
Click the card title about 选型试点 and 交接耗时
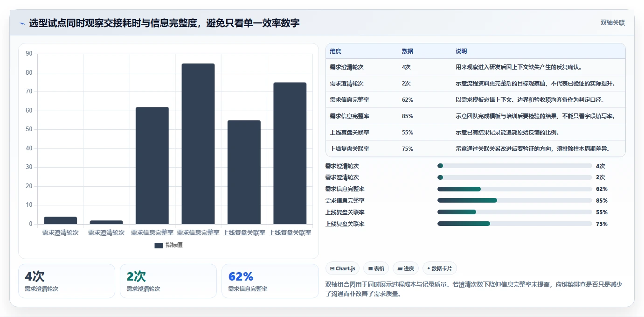coord(164,23)
